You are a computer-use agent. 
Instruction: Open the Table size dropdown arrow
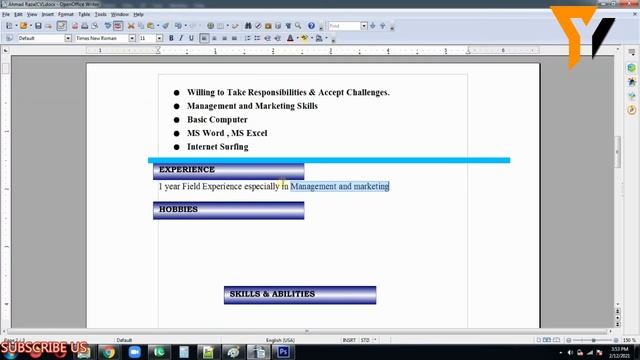point(227,26)
